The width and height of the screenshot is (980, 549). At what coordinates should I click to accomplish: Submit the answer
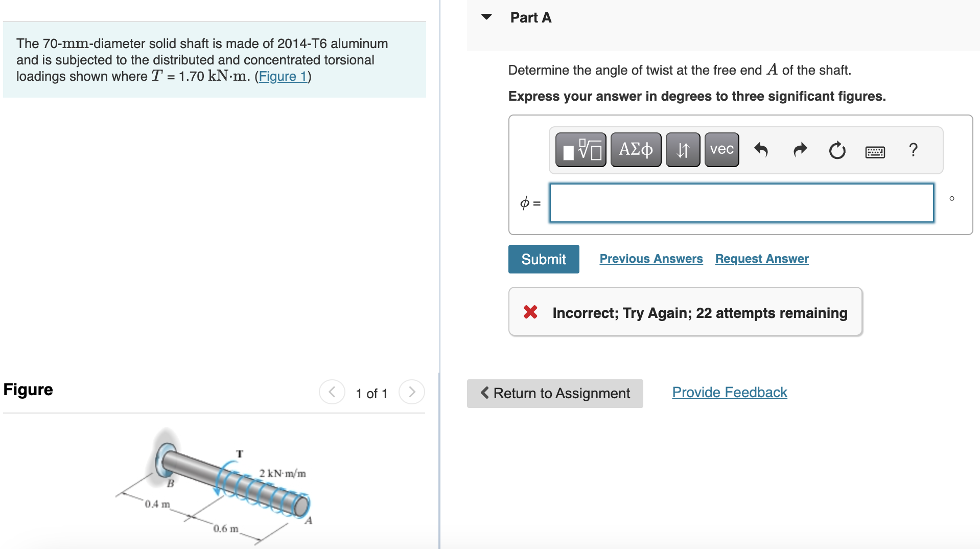tap(543, 259)
